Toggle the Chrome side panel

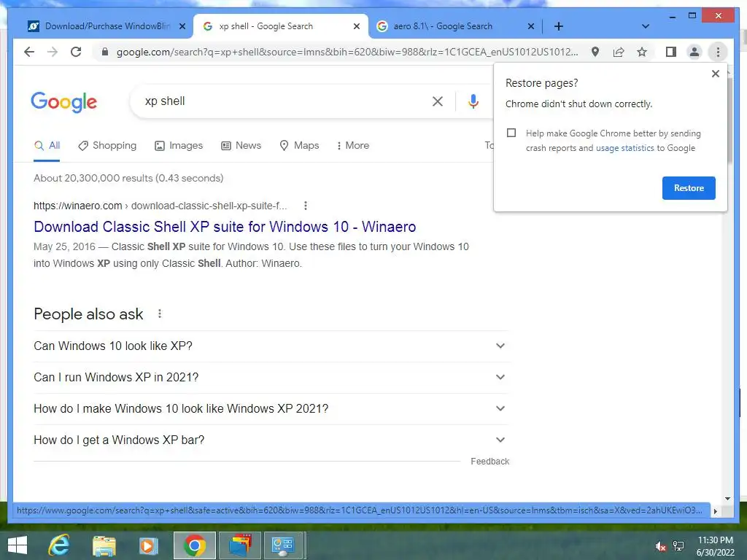pos(671,52)
